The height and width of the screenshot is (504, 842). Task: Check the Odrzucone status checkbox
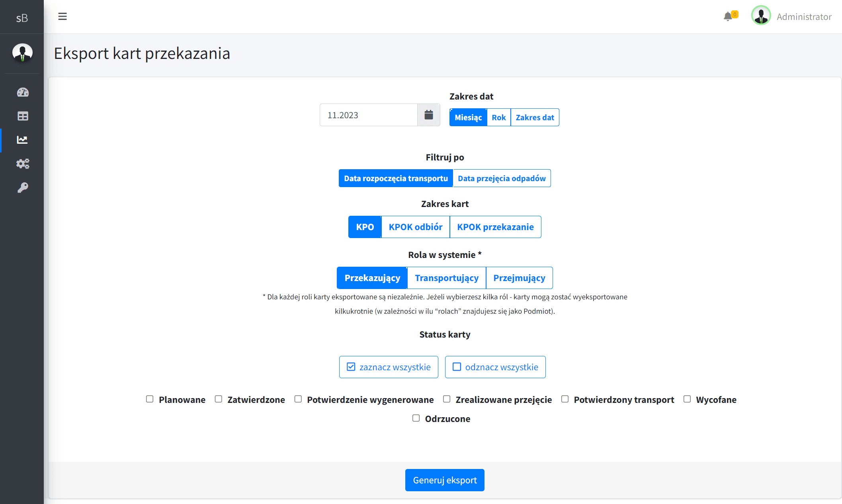click(416, 418)
